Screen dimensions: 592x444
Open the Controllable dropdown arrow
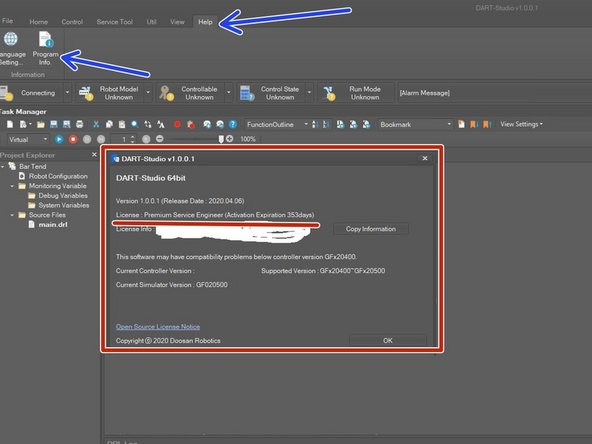tap(228, 92)
